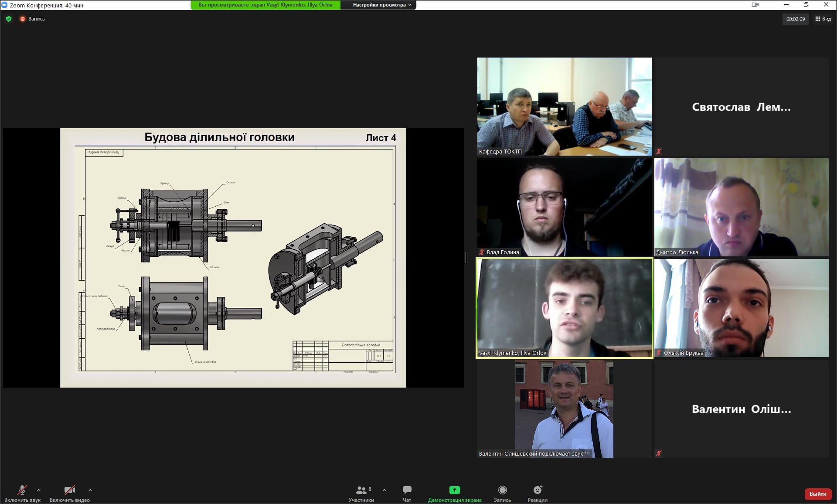Open the View layout options
This screenshot has height=504, width=837.
pyautogui.click(x=823, y=19)
